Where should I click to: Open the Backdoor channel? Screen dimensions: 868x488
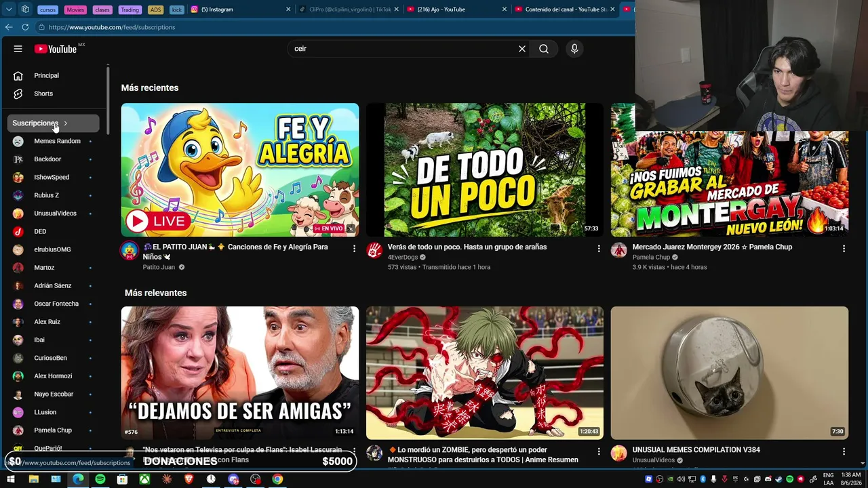click(x=54, y=159)
